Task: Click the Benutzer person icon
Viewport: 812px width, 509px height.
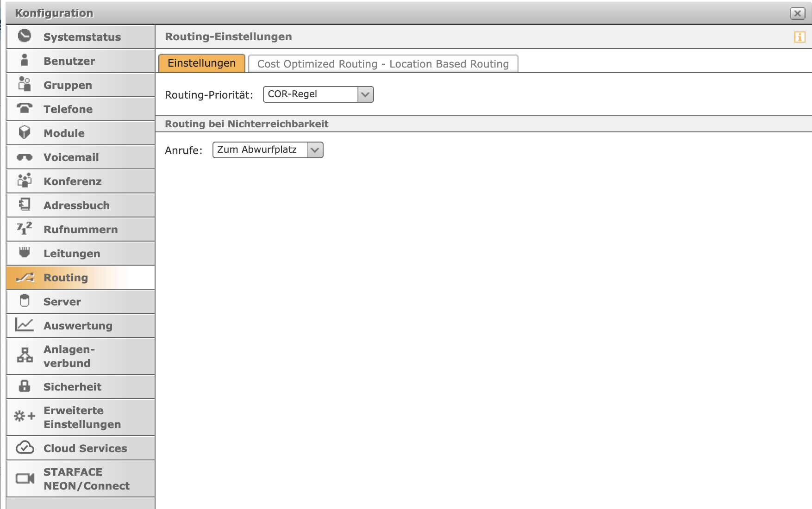Action: [x=25, y=60]
